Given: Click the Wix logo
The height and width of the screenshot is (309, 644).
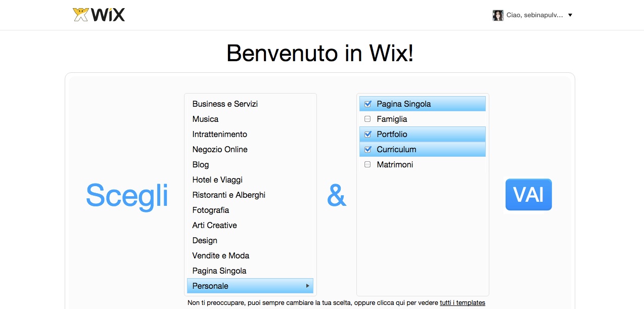Looking at the screenshot, I should tap(99, 15).
